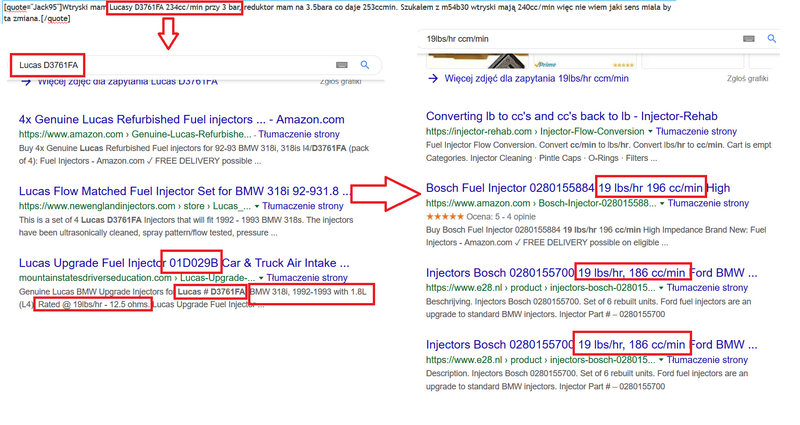
Task: Click arrow icon beside Więcej zdjęć 19lbs/hr ccm/min
Action: click(433, 79)
